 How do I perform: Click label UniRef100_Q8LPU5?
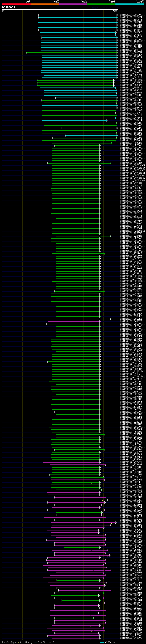pyautogui.click(x=131, y=47)
